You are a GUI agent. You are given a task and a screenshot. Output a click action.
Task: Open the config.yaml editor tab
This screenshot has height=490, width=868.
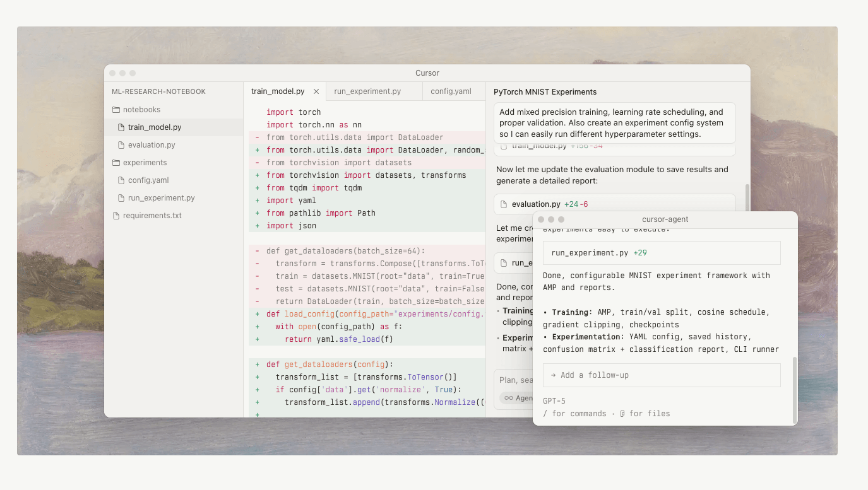coord(451,91)
